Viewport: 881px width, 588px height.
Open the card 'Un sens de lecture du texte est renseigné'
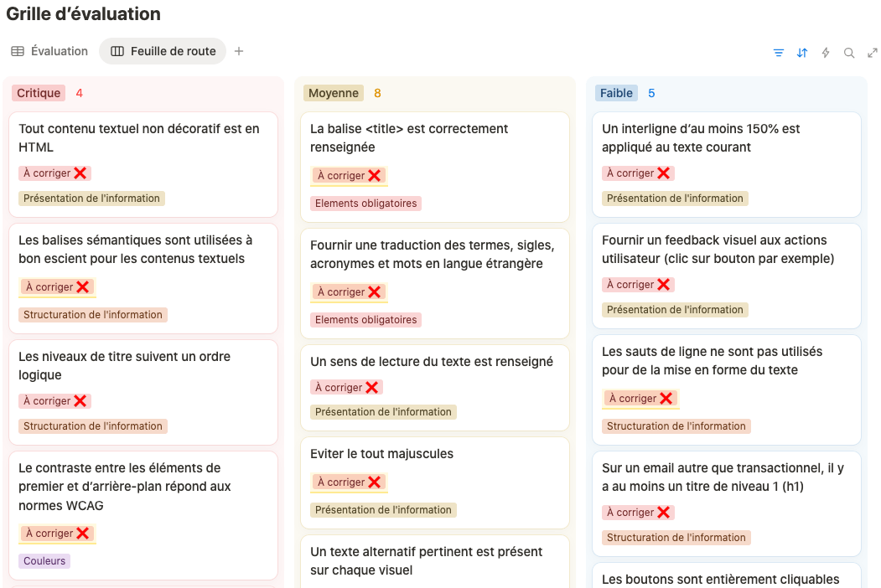(x=435, y=388)
